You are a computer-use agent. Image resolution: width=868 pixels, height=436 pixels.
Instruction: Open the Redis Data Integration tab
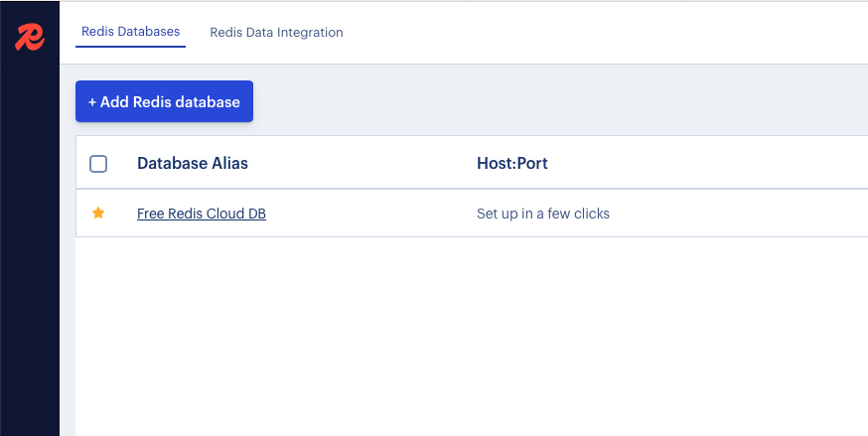(276, 32)
